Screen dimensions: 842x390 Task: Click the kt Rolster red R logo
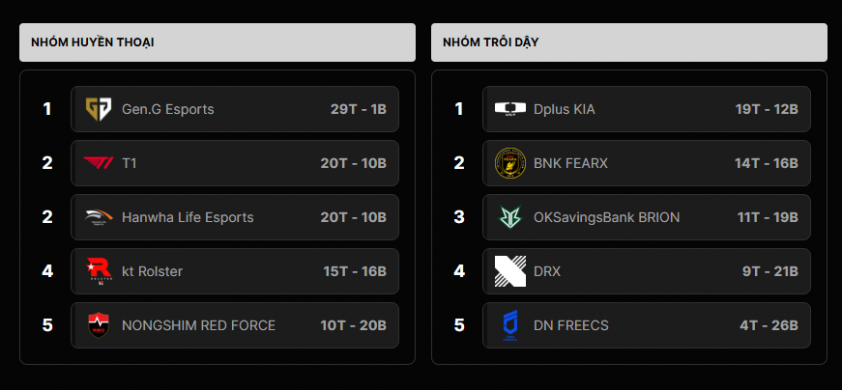click(x=99, y=271)
